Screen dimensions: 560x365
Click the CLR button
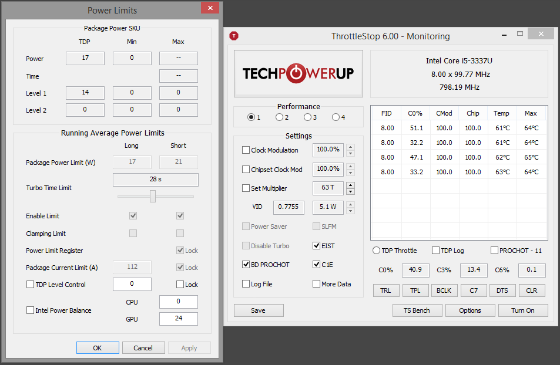click(x=531, y=290)
